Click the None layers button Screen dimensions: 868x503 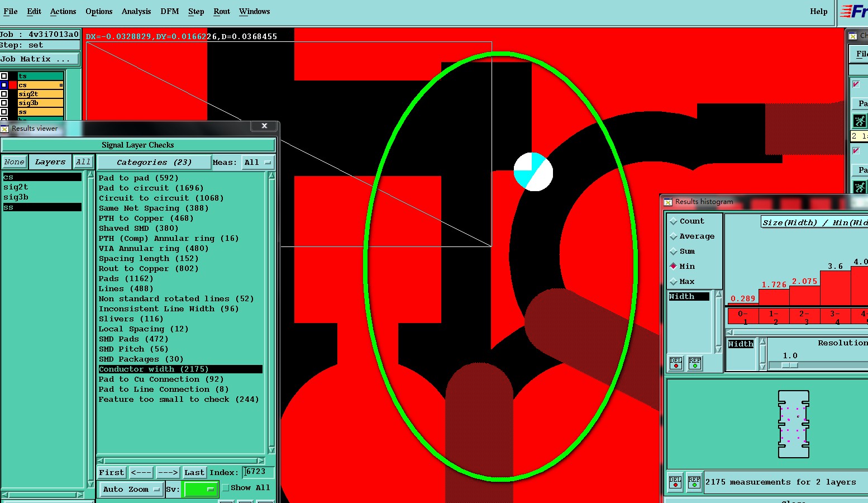[x=14, y=162]
